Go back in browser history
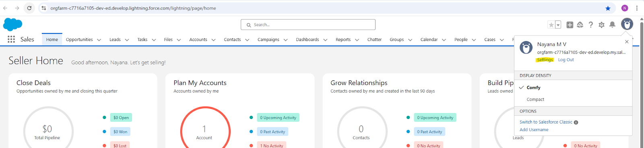Screen dimensions: 644x148 pos(5,8)
